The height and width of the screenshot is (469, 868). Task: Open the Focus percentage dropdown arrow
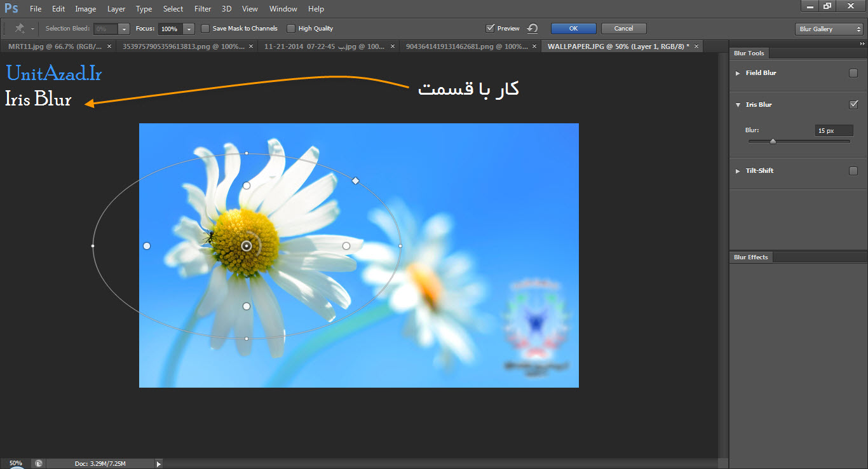[189, 29]
